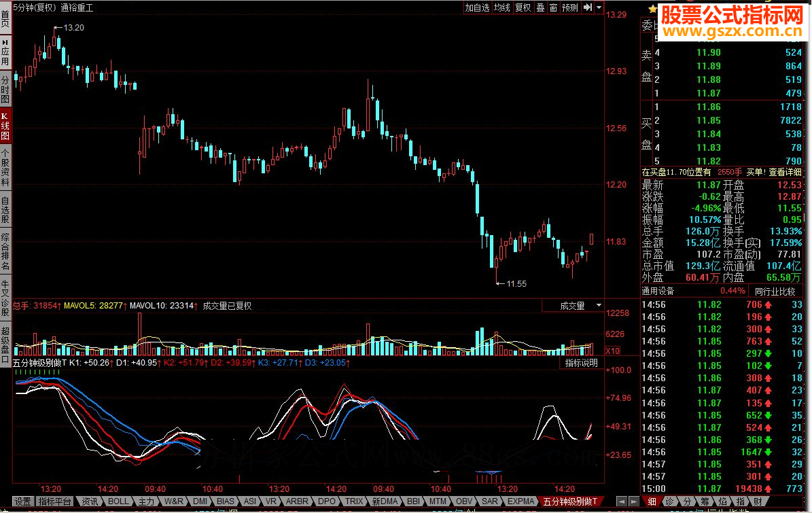812x513 pixels.
Task: Select the TRIX indicator tab
Action: click(x=354, y=501)
